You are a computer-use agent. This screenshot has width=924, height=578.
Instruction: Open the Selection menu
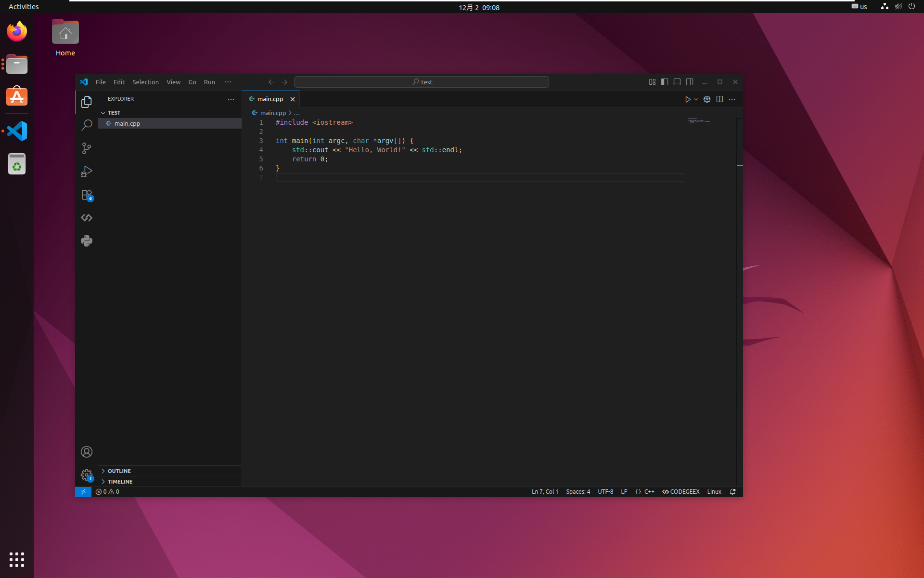145,82
